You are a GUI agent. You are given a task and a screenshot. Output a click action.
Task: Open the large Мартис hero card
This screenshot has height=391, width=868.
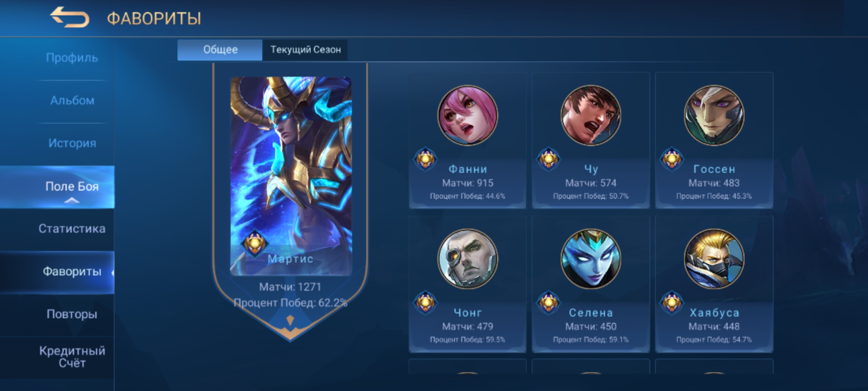291,176
